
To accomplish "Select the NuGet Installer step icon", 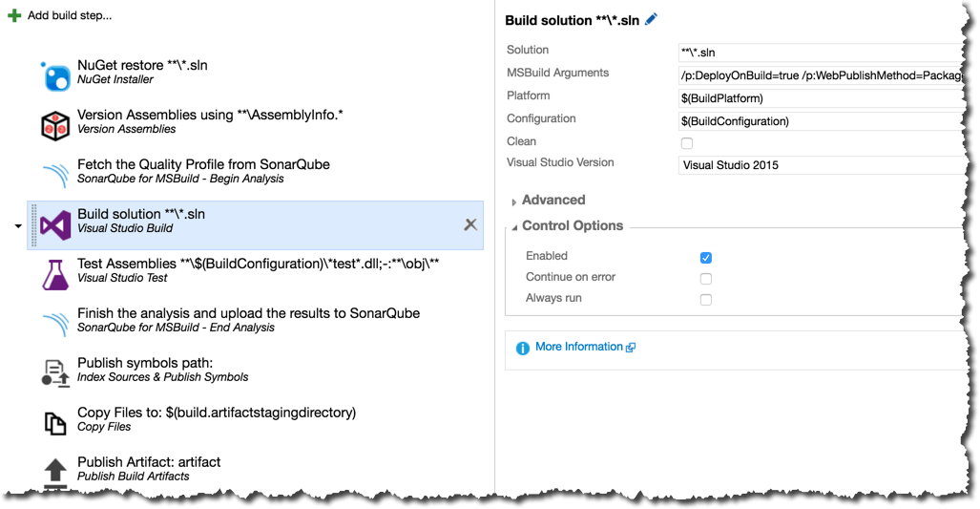I will click(56, 77).
